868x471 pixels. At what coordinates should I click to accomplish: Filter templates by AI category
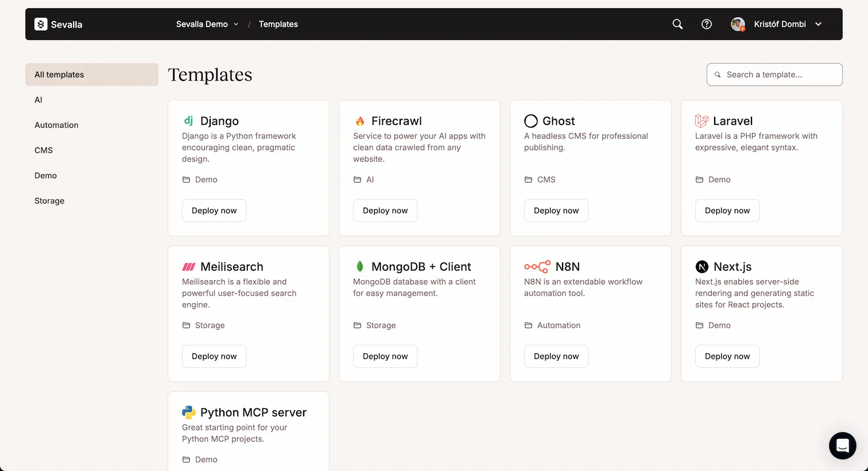click(x=92, y=100)
